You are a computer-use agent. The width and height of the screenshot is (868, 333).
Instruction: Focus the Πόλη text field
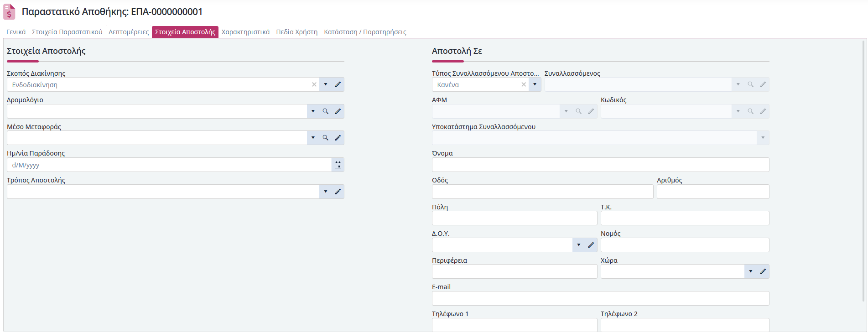tap(515, 218)
